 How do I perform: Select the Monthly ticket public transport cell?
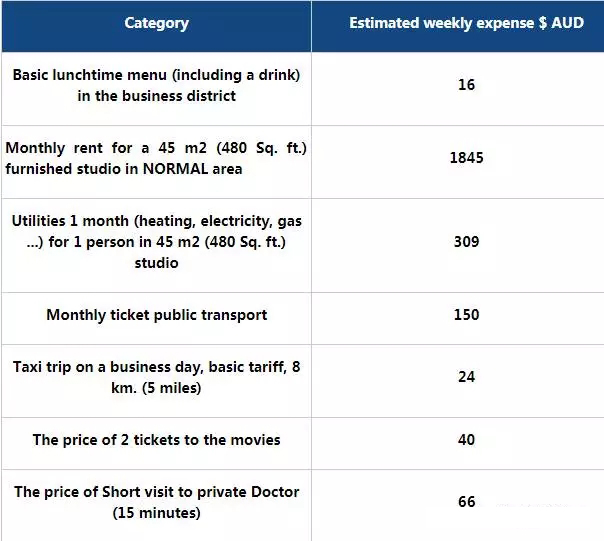coord(156,315)
